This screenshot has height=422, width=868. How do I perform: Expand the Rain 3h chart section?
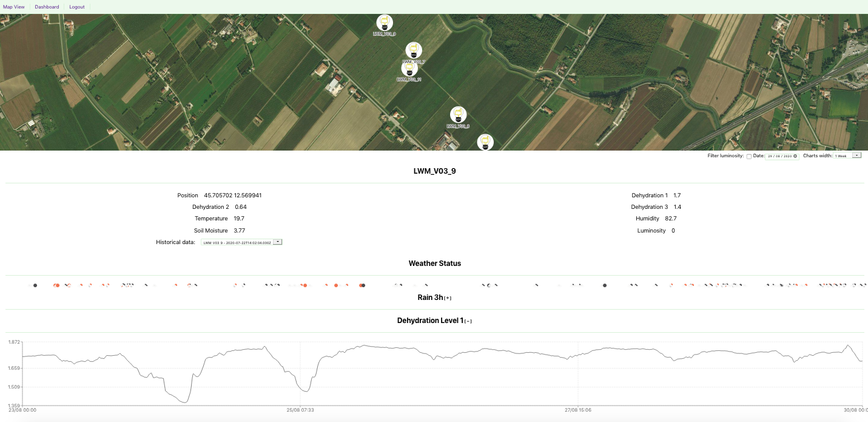tap(448, 298)
